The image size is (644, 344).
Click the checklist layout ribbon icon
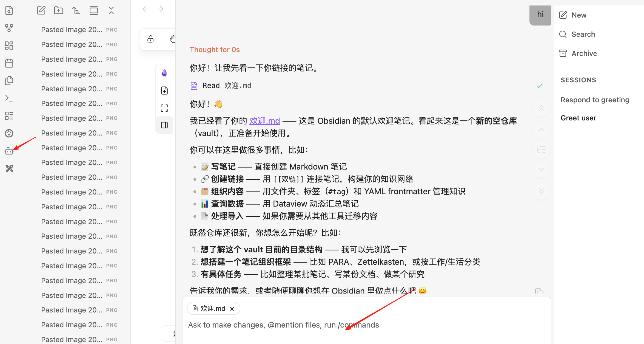pos(9,116)
